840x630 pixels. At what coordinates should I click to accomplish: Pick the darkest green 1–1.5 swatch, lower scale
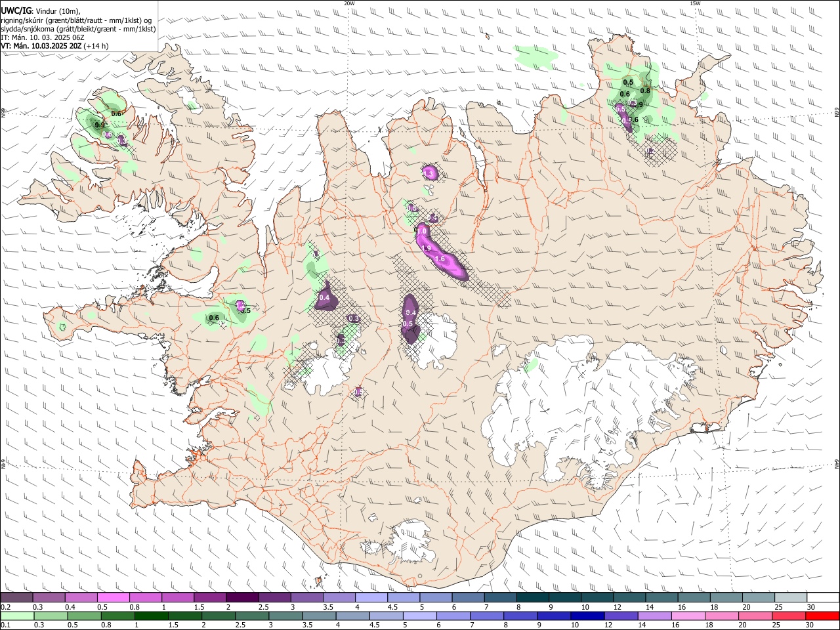tap(151, 616)
